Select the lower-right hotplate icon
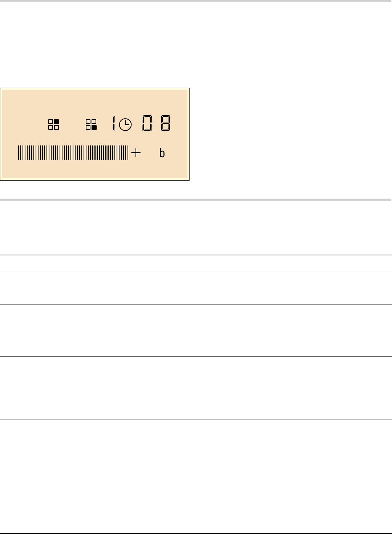Image resolution: width=392 pixels, height=534 pixels. point(91,125)
